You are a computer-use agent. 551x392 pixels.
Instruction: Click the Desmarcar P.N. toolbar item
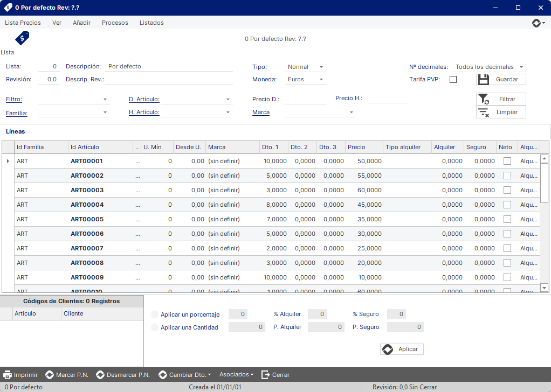[x=123, y=375]
